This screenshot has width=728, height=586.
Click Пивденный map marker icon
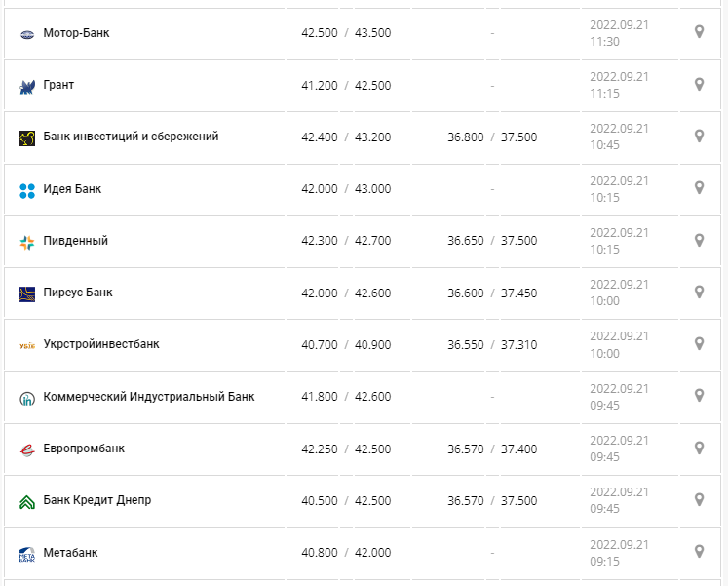699,240
